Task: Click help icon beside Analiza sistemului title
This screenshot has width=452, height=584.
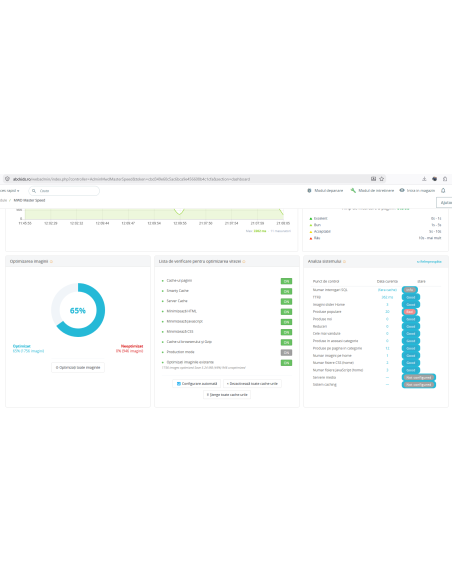Action: [344, 261]
